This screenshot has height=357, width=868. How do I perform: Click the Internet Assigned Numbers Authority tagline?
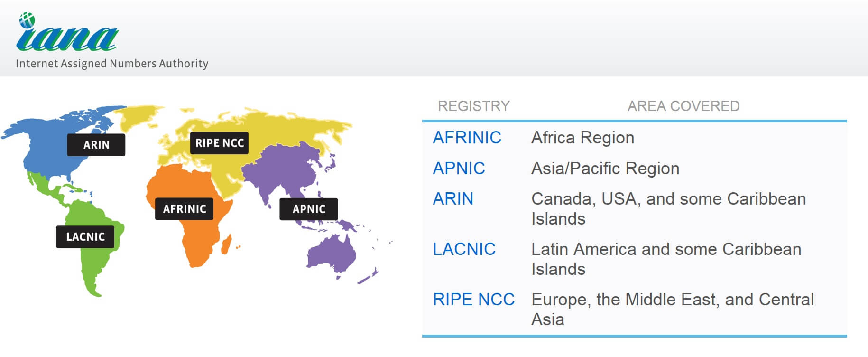112,64
